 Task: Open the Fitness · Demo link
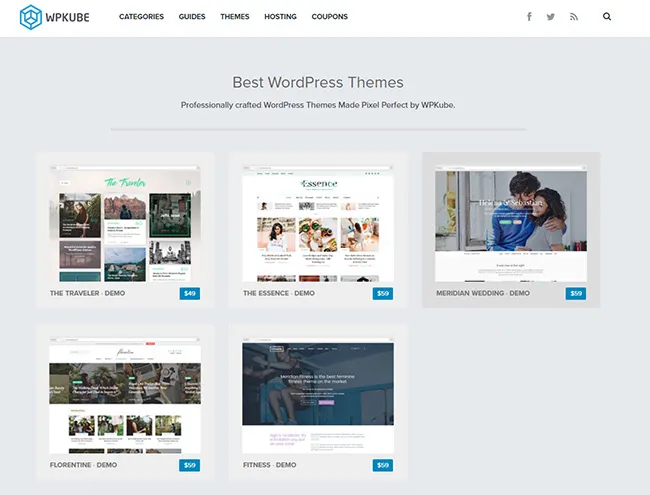coord(270,465)
